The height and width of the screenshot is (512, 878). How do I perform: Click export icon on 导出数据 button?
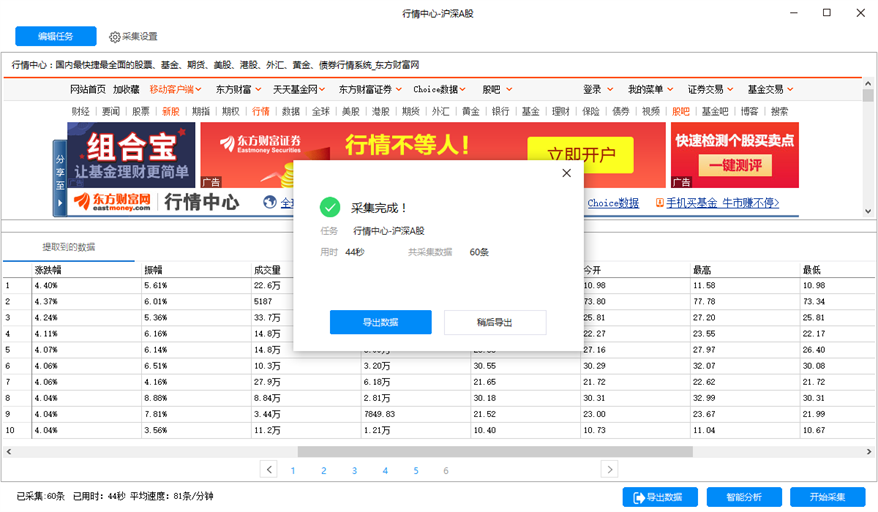point(638,497)
